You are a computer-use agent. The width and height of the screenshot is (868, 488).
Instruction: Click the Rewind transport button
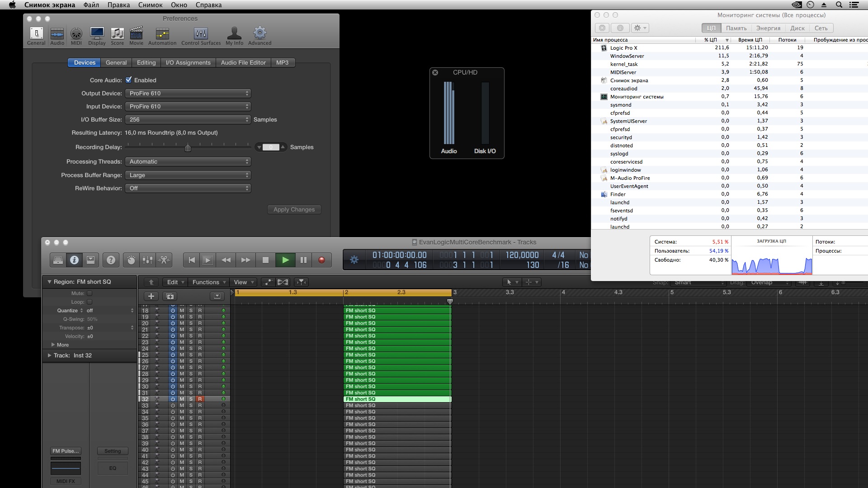point(226,260)
